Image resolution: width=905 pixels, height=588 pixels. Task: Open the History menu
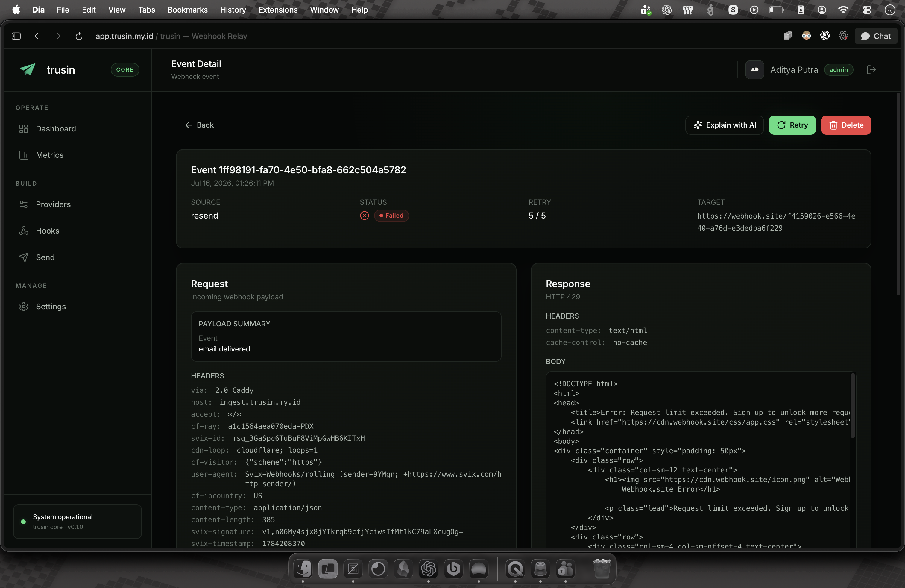(233, 10)
